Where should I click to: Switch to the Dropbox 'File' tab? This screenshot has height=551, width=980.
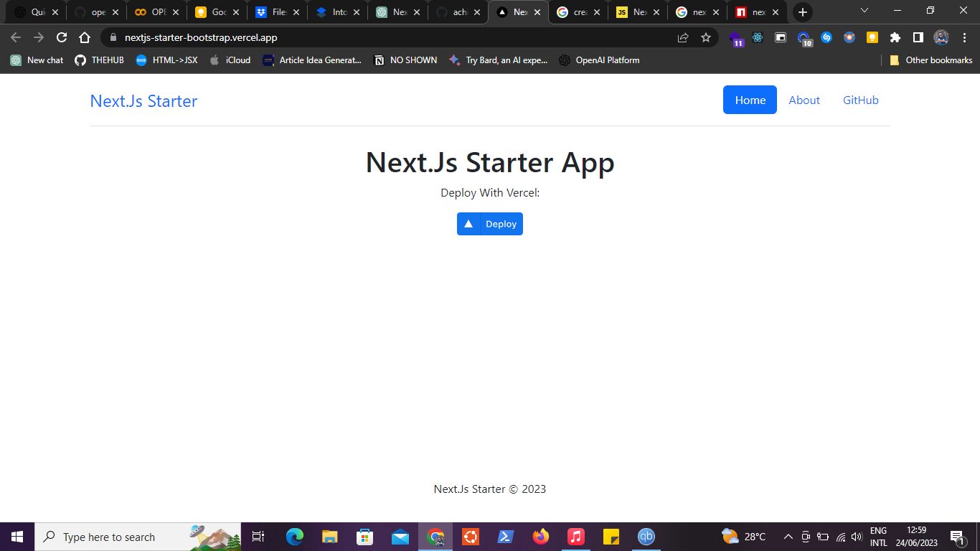point(278,12)
